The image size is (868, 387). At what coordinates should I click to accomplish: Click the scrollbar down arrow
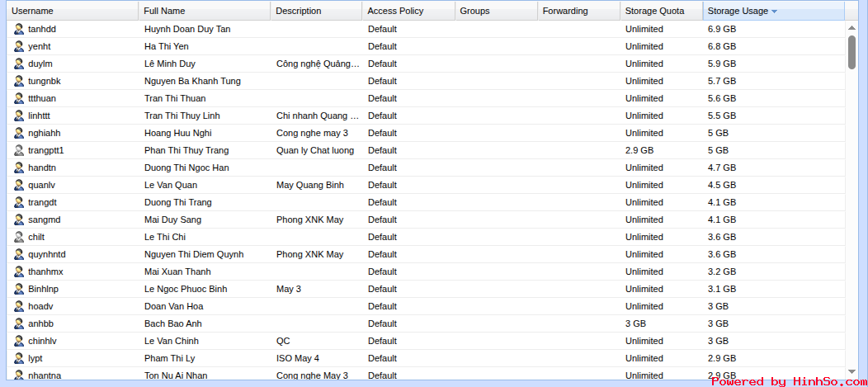(x=851, y=372)
